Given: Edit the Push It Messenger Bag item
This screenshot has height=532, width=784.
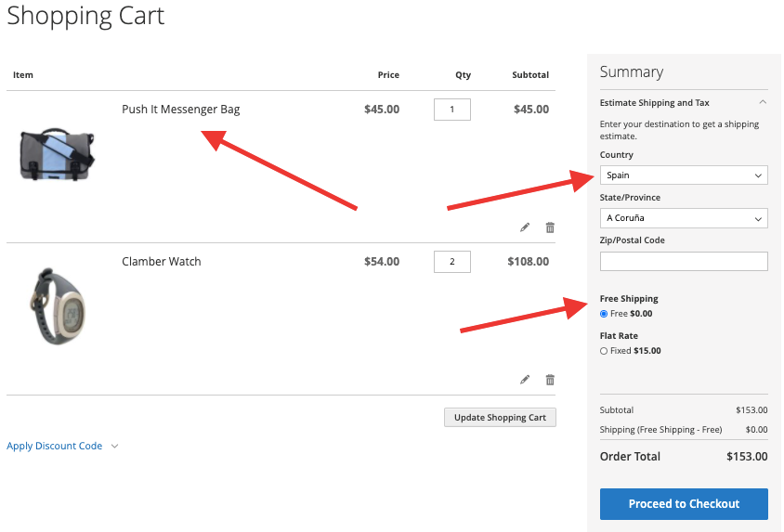Looking at the screenshot, I should pos(525,227).
